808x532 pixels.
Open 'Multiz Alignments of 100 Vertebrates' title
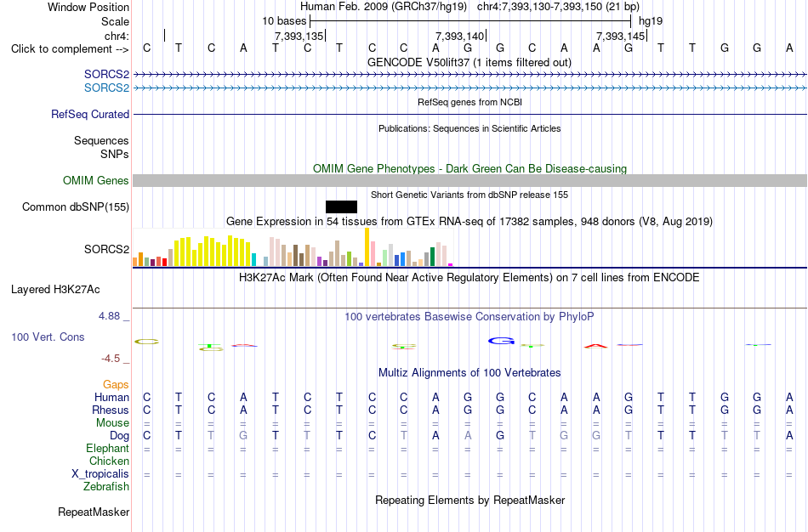[x=469, y=373]
